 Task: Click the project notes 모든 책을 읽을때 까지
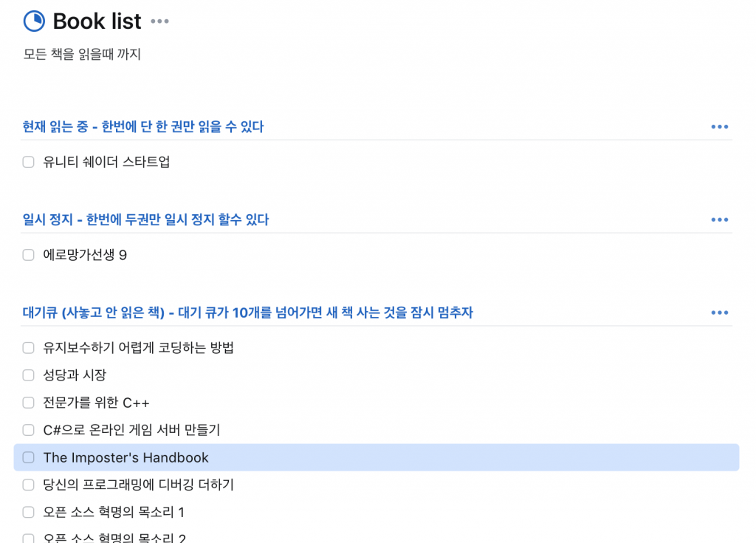point(82,54)
